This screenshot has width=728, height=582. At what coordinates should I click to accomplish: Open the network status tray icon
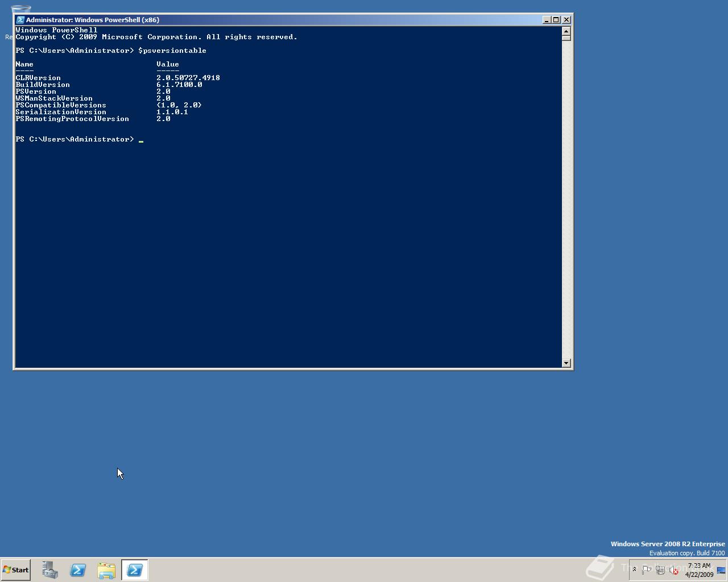660,570
